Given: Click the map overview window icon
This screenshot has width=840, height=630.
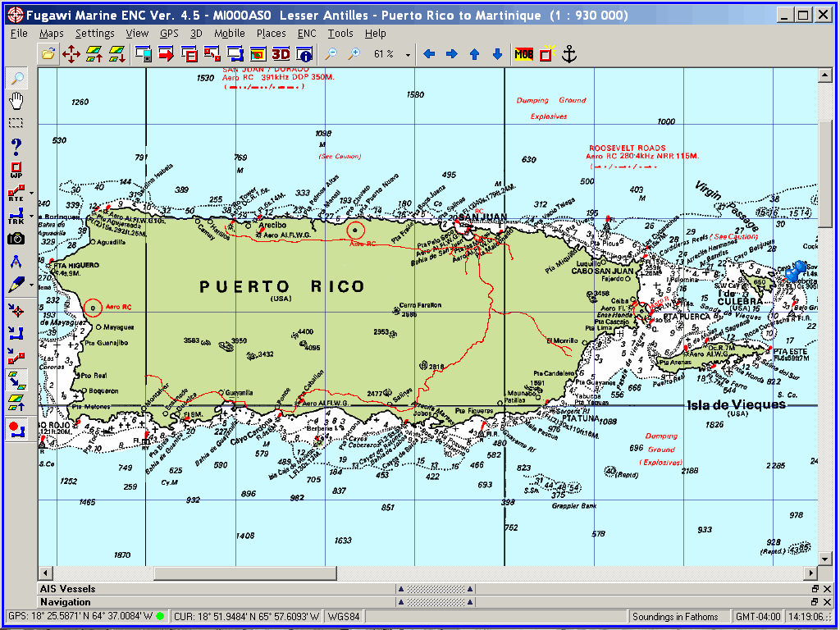Looking at the screenshot, I should point(258,53).
